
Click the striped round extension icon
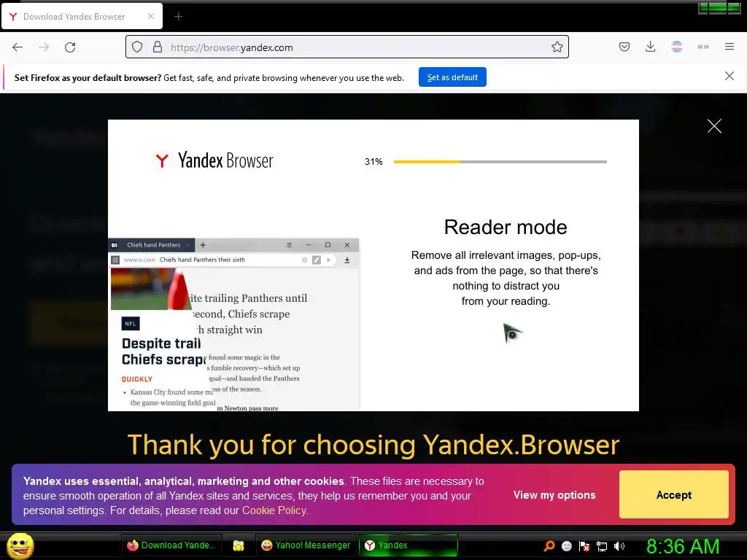click(x=677, y=47)
